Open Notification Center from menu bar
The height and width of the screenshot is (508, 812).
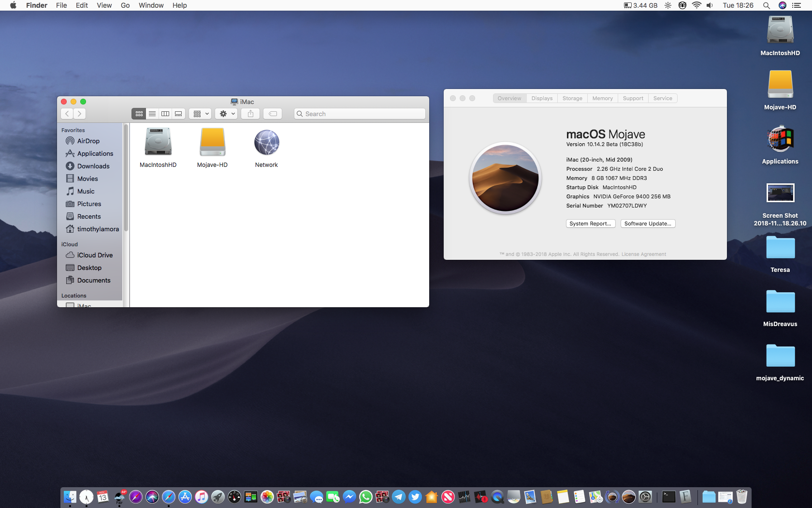(796, 5)
